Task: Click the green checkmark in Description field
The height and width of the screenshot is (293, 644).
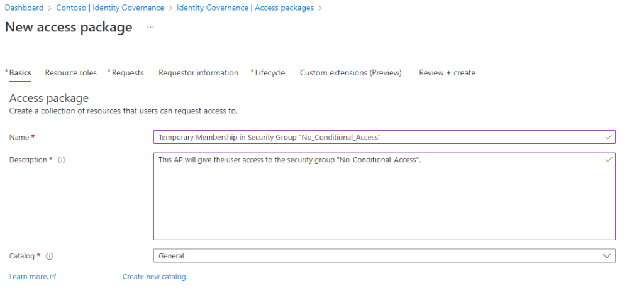Action: click(x=608, y=160)
